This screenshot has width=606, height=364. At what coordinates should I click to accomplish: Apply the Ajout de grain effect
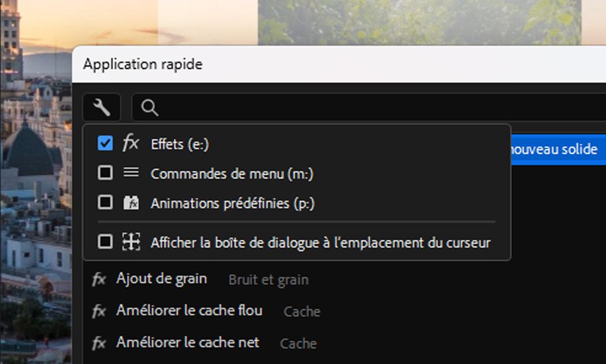[x=162, y=279]
